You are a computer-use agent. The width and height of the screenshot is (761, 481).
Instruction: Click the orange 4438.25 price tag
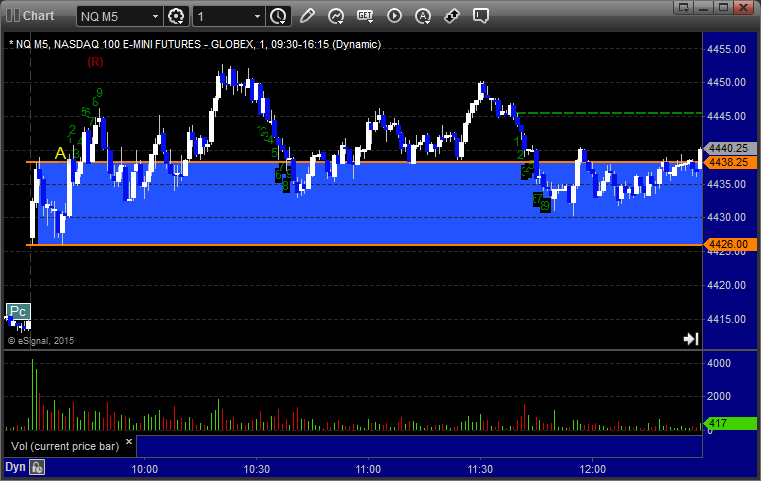(730, 162)
